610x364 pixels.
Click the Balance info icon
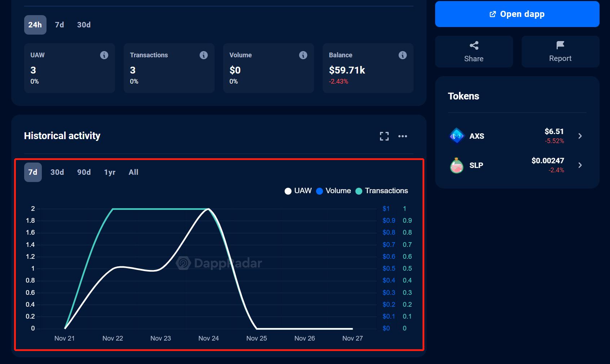[x=402, y=55]
